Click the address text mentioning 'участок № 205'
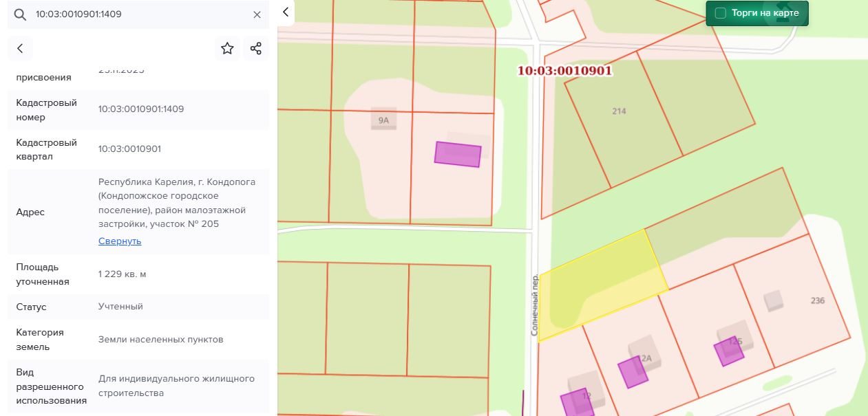 pos(177,203)
